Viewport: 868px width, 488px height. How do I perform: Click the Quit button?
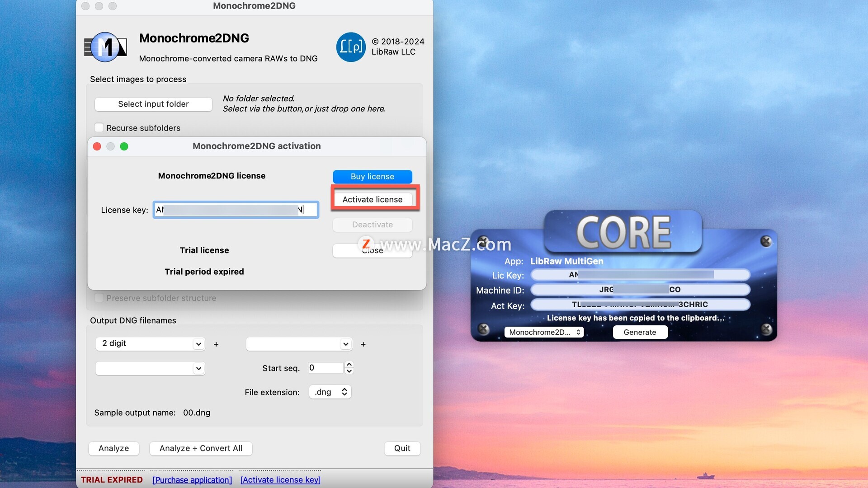(402, 449)
